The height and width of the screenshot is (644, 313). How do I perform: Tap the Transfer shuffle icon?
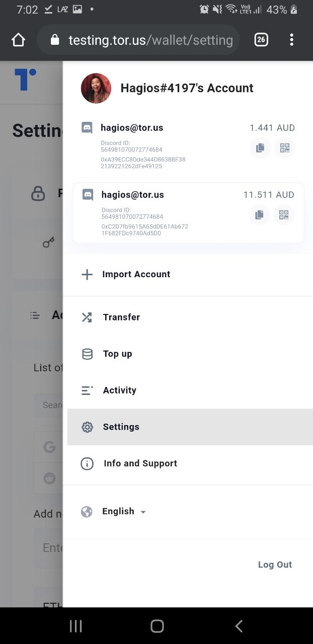pyautogui.click(x=87, y=317)
